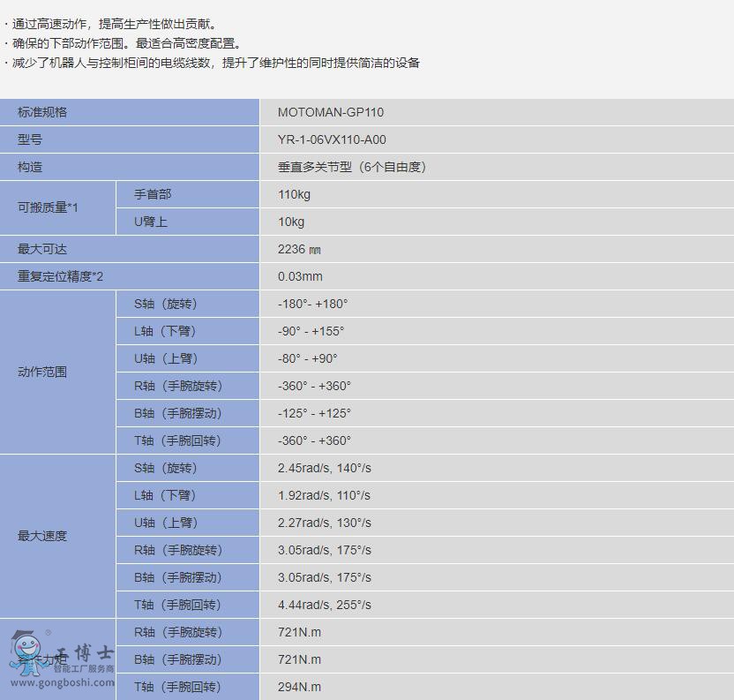Viewport: 734px width, 700px height.
Task: Click the repeatability value '0.03mm'
Action: tap(300, 276)
